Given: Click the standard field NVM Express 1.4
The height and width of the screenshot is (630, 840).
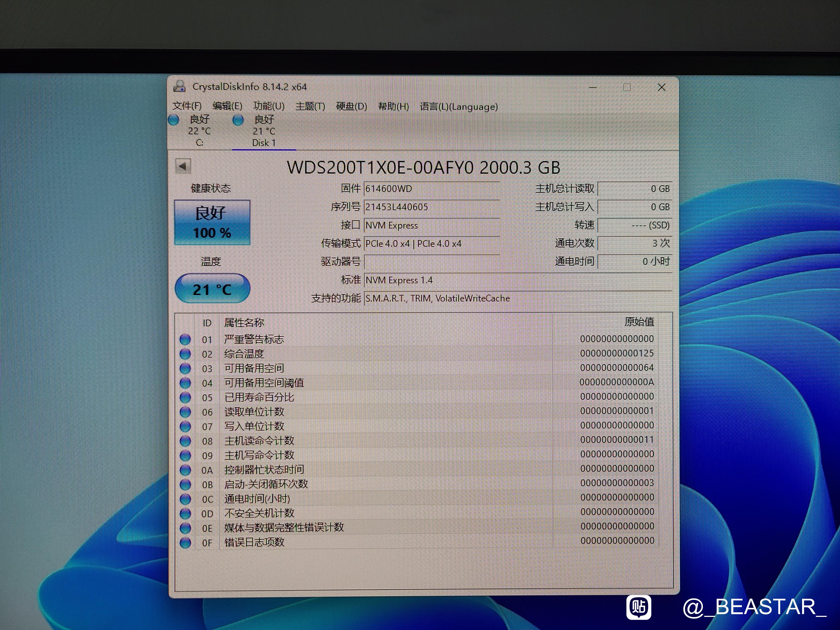Looking at the screenshot, I should tap(518, 280).
